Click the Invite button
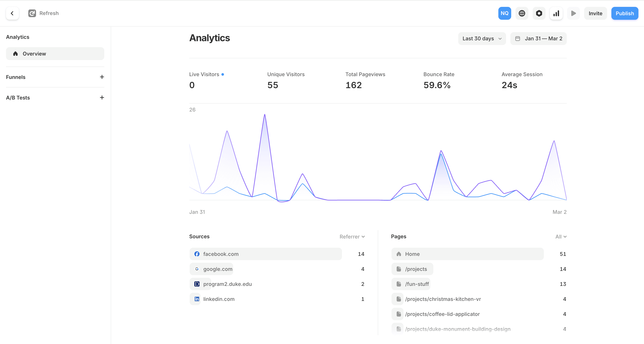The image size is (644, 344). click(595, 13)
